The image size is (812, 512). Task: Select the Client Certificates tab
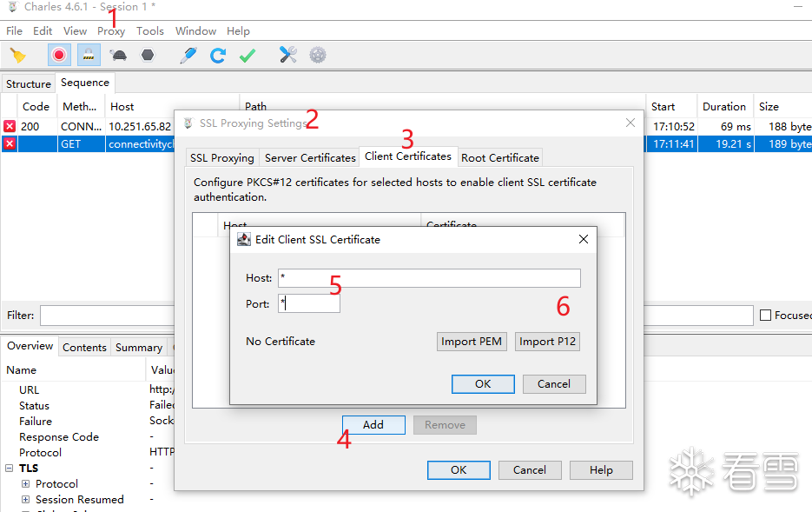click(408, 156)
